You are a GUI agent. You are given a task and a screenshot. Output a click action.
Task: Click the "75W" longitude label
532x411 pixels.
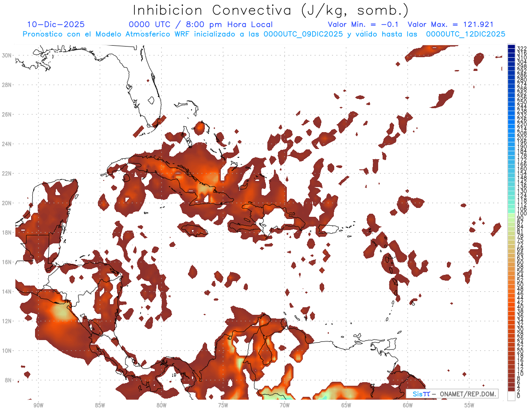coord(223,405)
